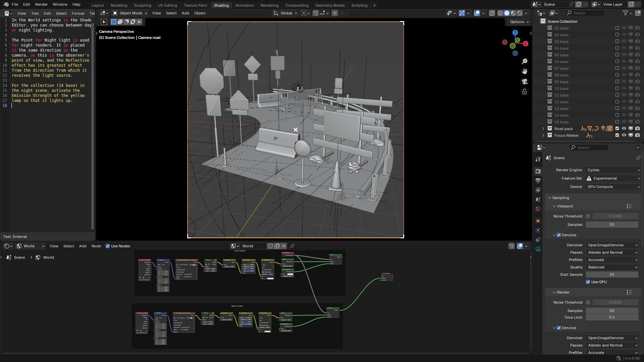
Task: Click the viewport pan hand gizmo
Action: click(525, 71)
